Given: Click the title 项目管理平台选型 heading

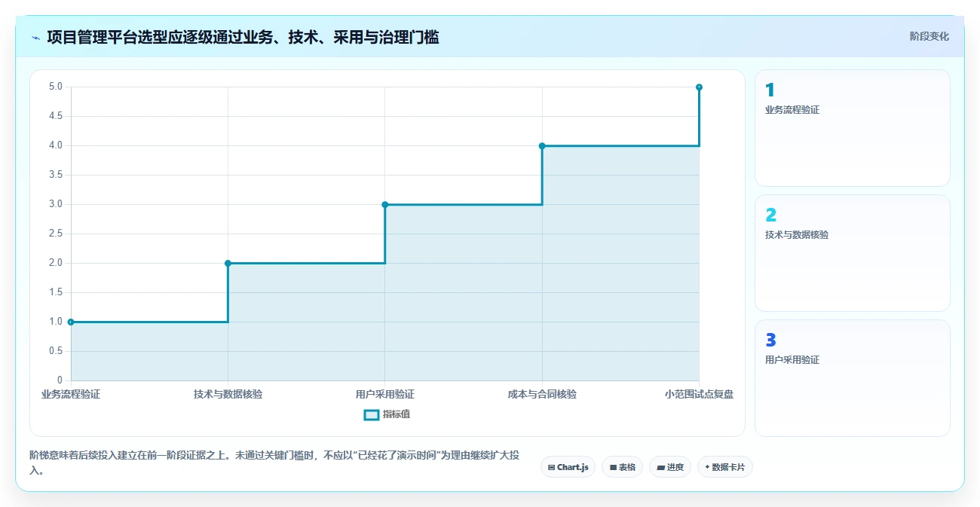Looking at the screenshot, I should tap(243, 37).
